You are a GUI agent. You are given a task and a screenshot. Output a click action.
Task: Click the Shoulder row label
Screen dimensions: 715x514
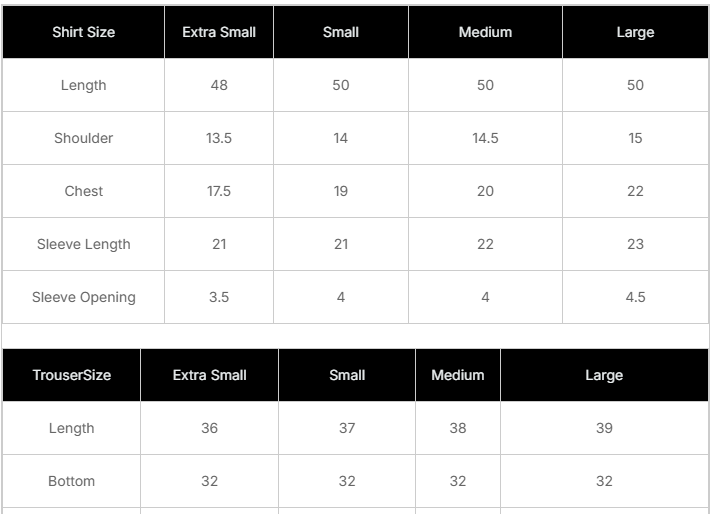83,138
